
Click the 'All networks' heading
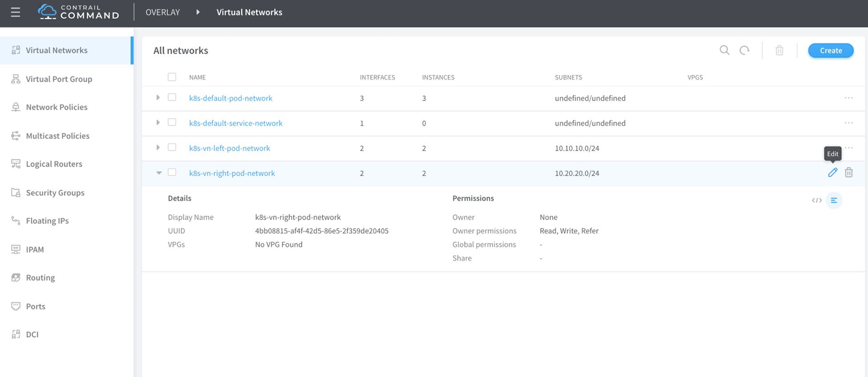point(181,50)
